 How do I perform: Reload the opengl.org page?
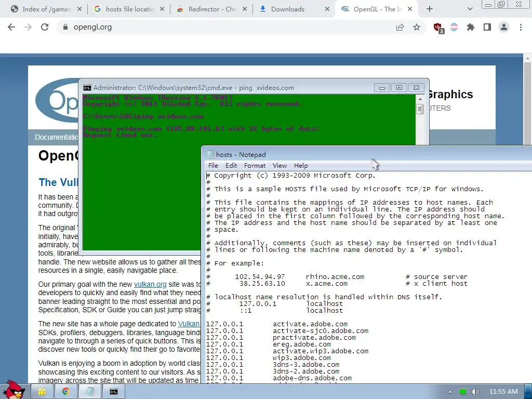click(45, 27)
